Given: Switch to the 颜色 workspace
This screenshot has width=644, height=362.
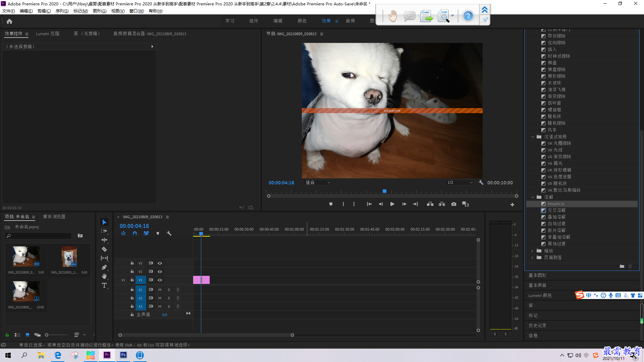Looking at the screenshot, I should point(302,21).
